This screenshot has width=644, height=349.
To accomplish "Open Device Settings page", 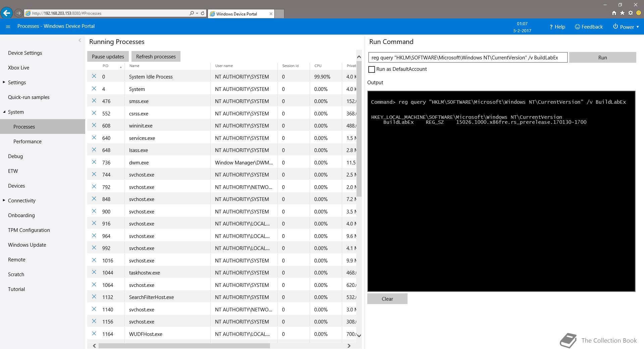I will click(x=25, y=53).
